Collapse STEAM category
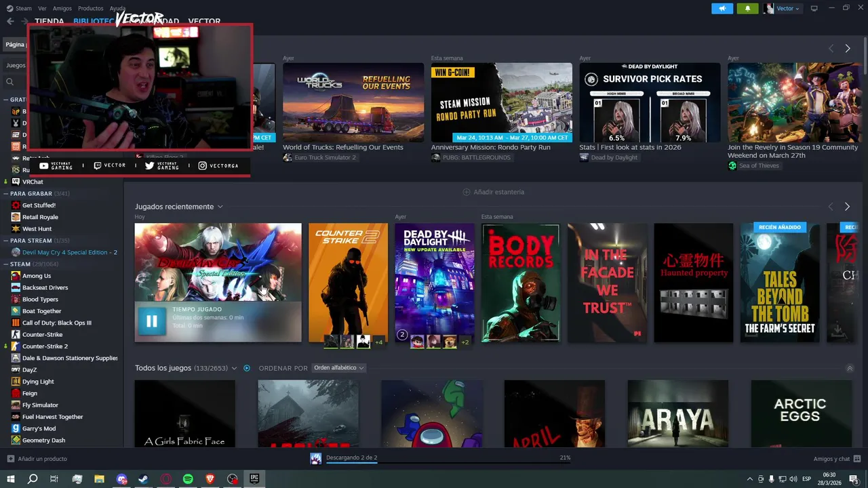Image resolution: width=868 pixels, height=488 pixels. click(x=5, y=264)
